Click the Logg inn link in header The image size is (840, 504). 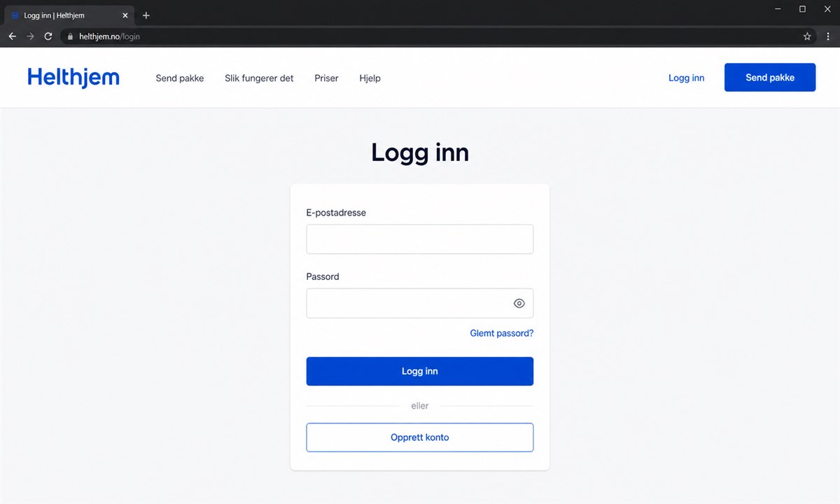(x=686, y=78)
